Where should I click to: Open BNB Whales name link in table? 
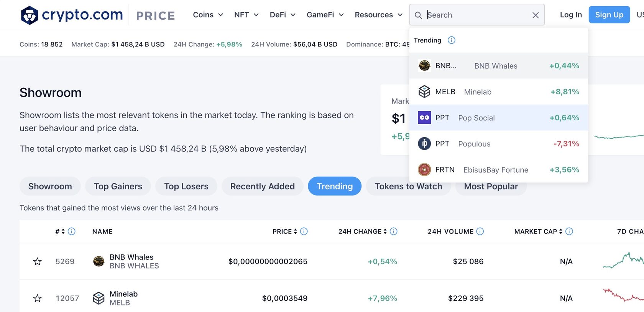131,257
